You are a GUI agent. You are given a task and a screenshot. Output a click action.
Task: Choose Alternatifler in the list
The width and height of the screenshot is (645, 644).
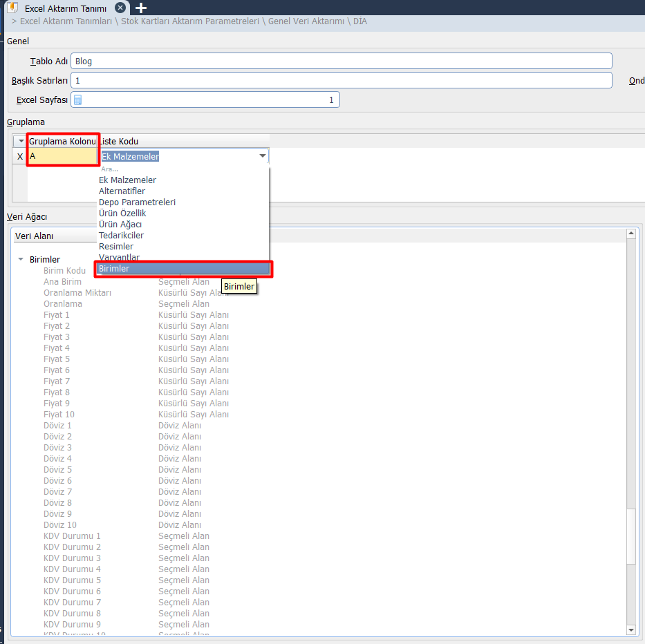pyautogui.click(x=122, y=191)
